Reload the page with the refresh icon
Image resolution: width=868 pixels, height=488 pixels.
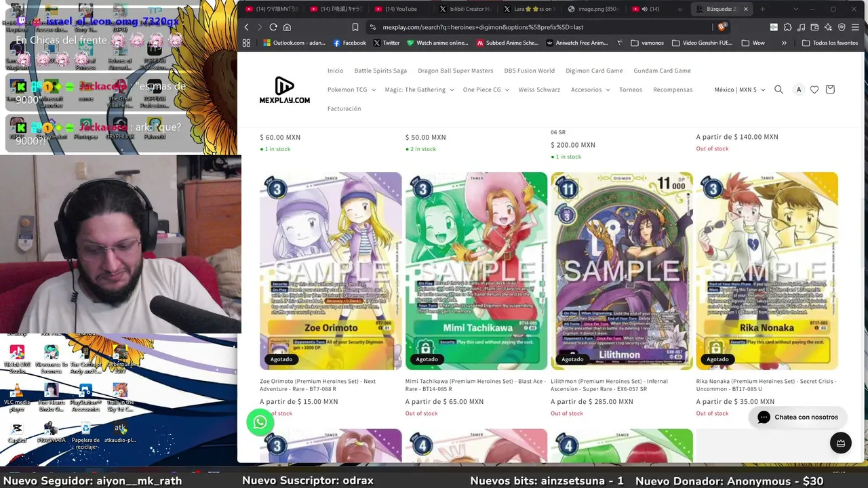point(273,27)
